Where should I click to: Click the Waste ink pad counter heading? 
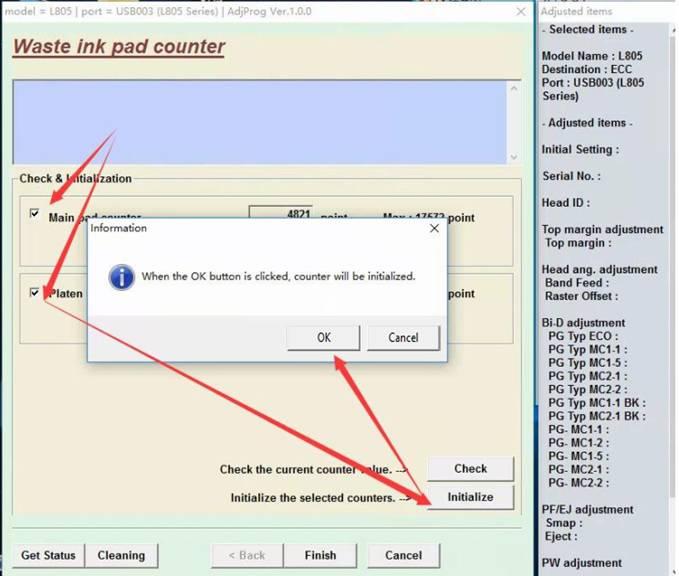tap(119, 46)
